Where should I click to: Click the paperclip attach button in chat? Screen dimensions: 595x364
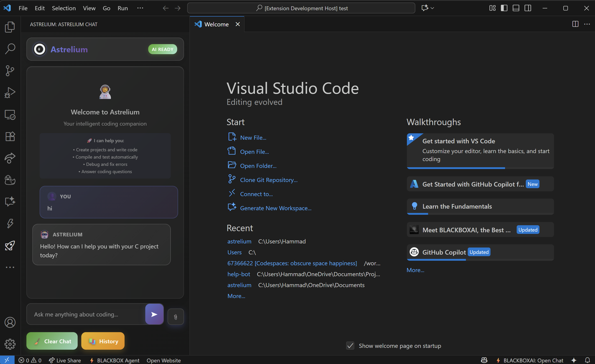tap(176, 317)
